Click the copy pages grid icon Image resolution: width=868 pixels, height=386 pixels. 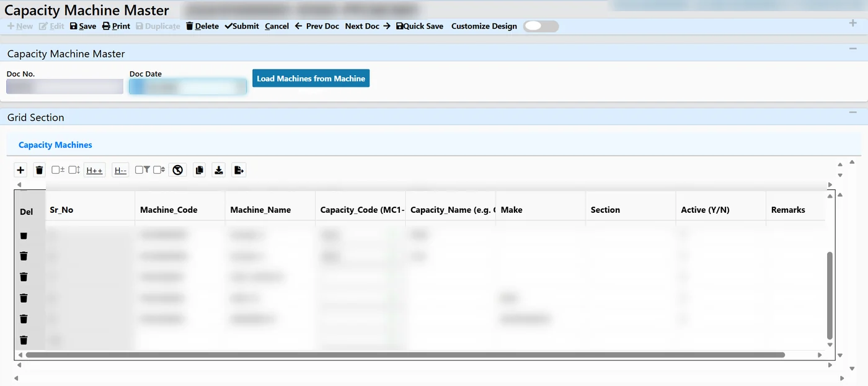coord(199,170)
